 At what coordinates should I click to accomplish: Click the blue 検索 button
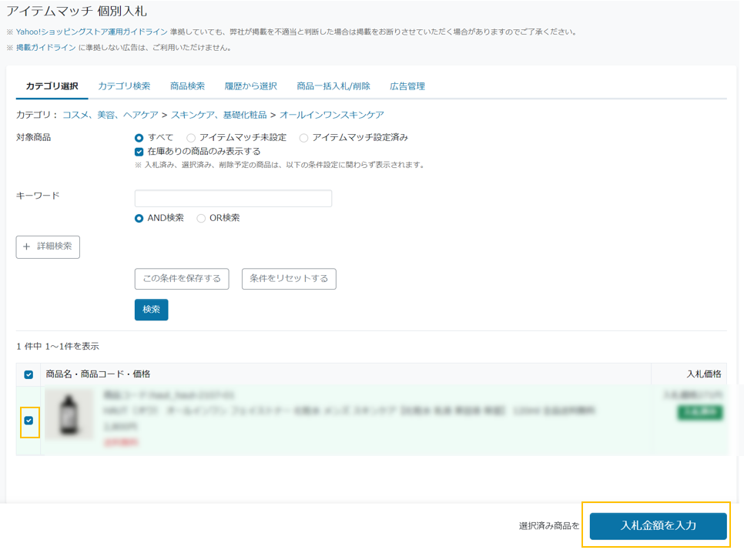click(152, 310)
